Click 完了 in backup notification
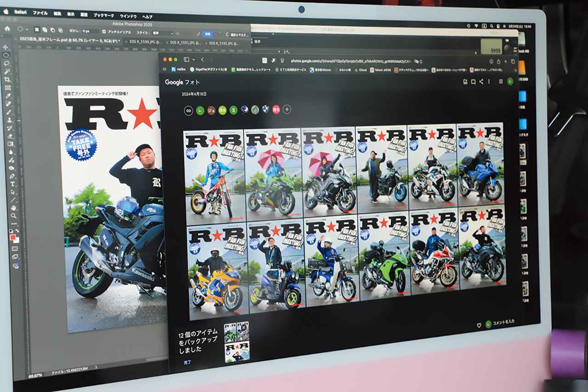 pyautogui.click(x=187, y=362)
